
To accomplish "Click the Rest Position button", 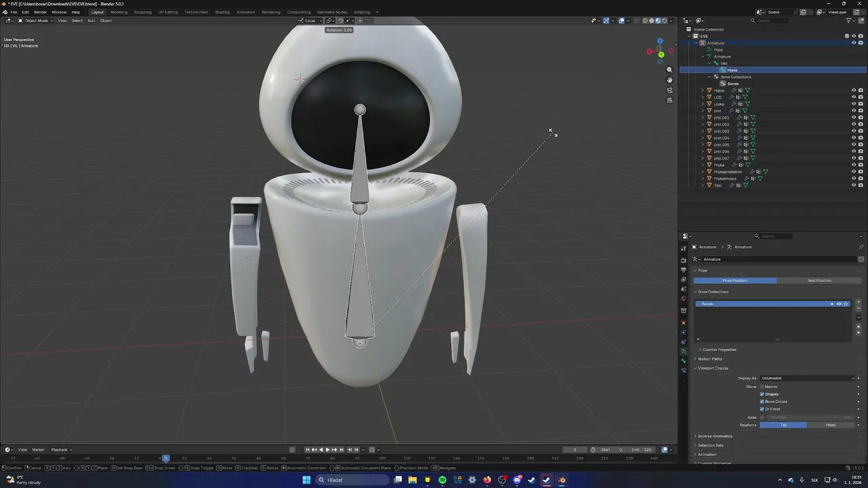I will (819, 281).
